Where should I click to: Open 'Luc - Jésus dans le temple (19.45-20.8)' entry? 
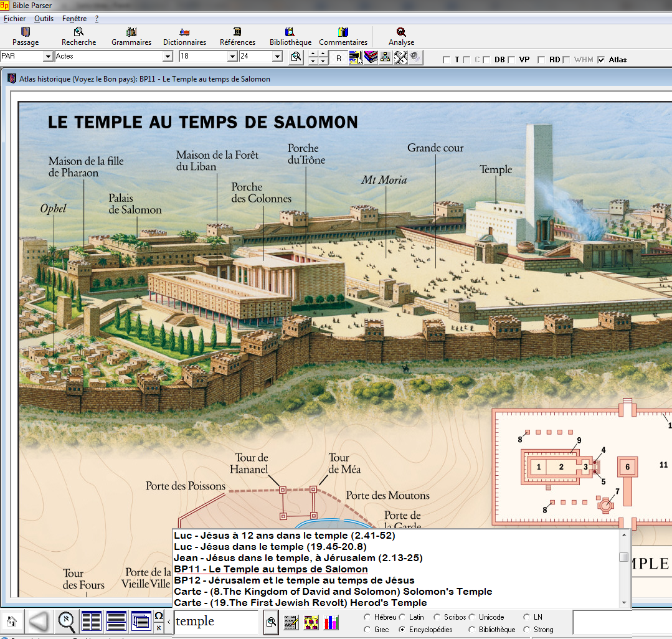(x=270, y=546)
